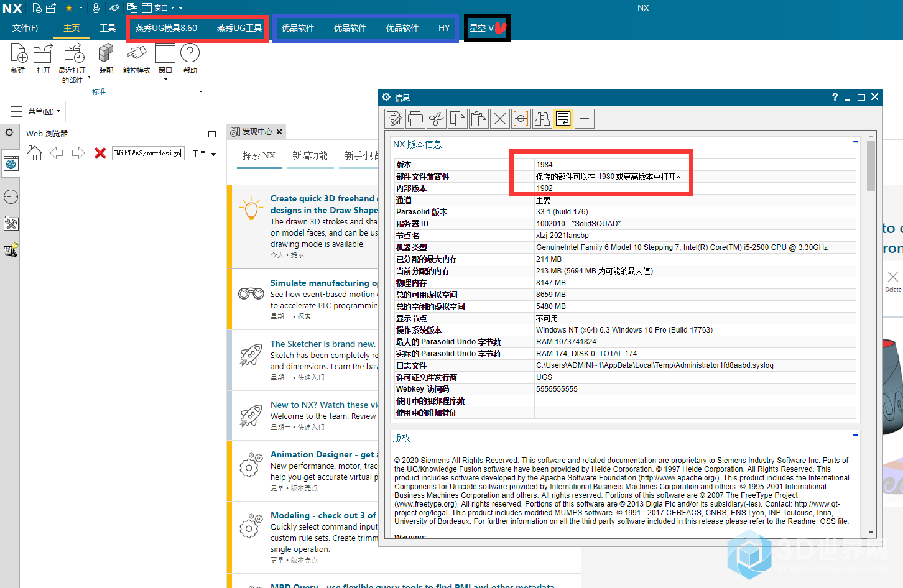Expand the favorites star dropdown arrow

tap(81, 8)
